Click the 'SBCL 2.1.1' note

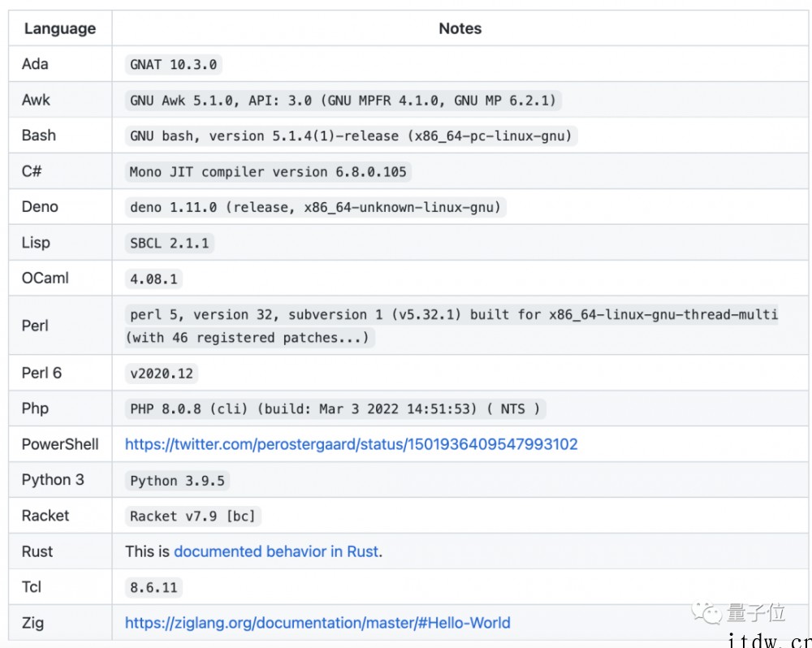point(170,243)
